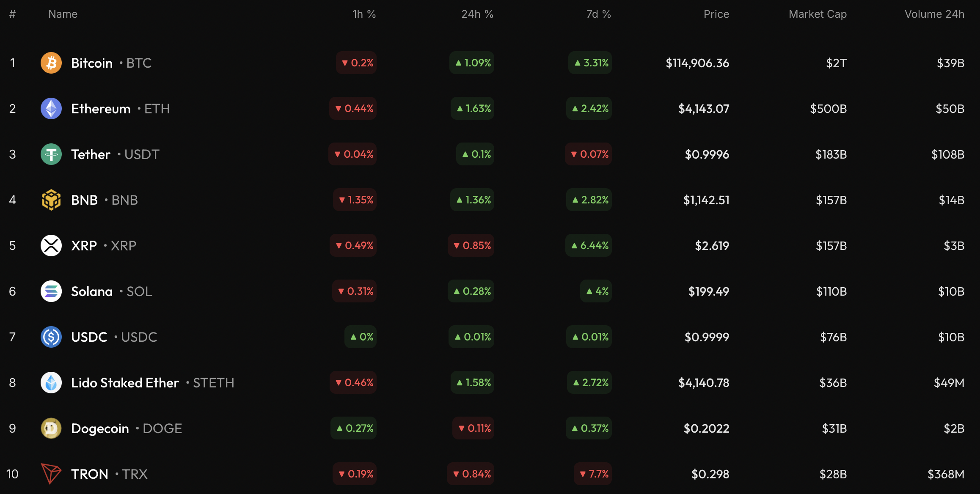Click TRON's 7d change 7.7% badge

[x=594, y=474]
